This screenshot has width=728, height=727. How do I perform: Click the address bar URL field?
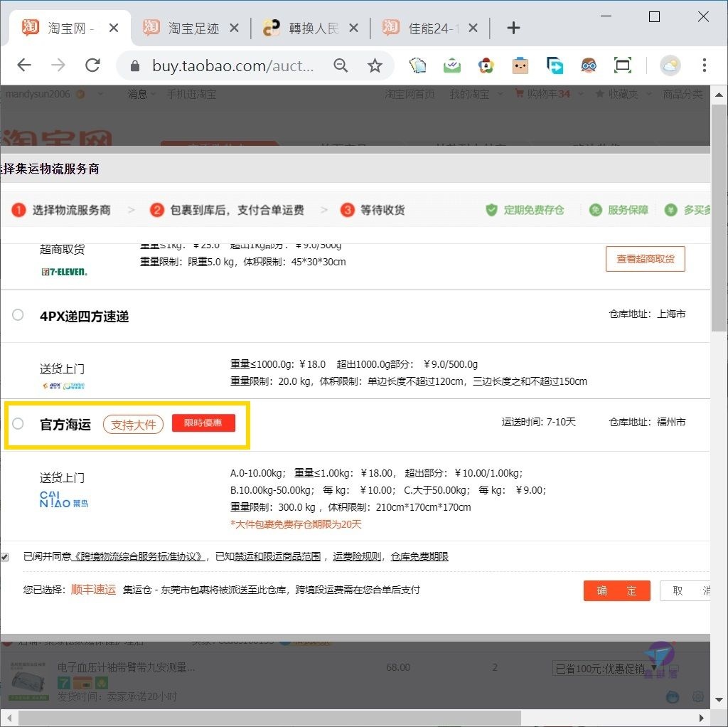pos(233,65)
